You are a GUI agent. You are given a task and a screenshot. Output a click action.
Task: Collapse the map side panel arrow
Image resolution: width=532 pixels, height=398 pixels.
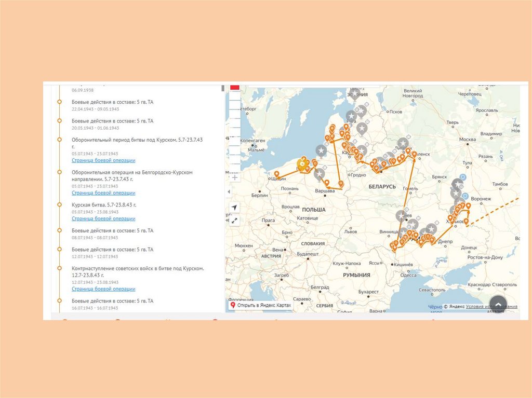[x=229, y=191]
